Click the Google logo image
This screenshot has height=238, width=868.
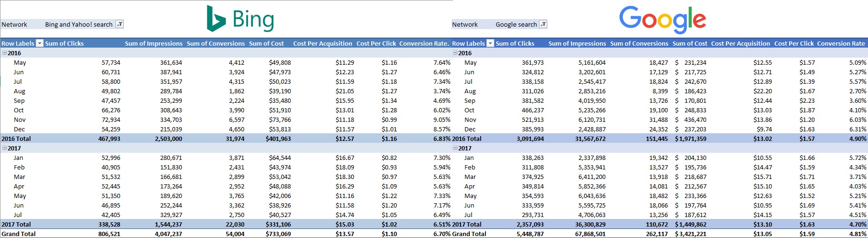663,20
